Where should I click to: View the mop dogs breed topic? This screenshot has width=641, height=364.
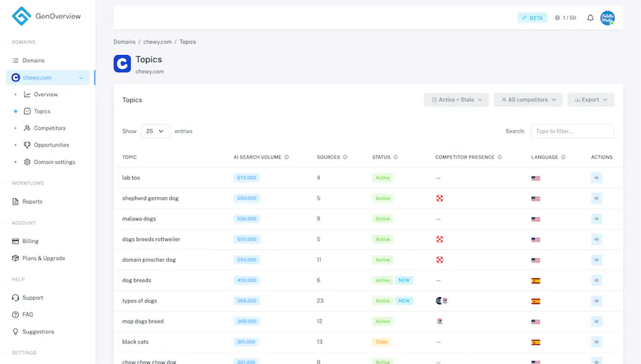tap(597, 322)
